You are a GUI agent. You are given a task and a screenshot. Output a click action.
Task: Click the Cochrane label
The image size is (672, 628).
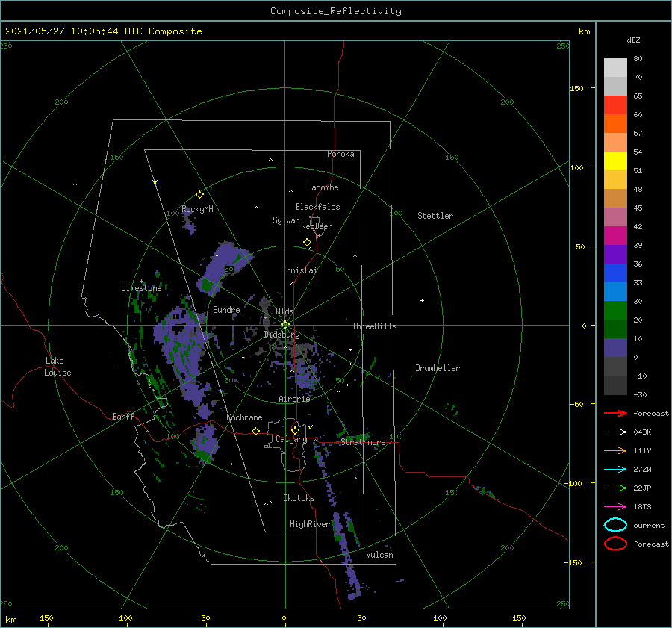[244, 417]
